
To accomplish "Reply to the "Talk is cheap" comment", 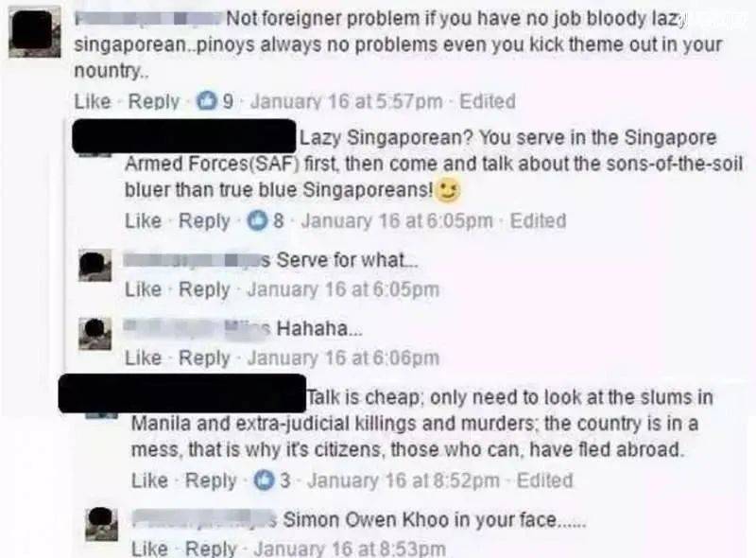I will tap(211, 480).
